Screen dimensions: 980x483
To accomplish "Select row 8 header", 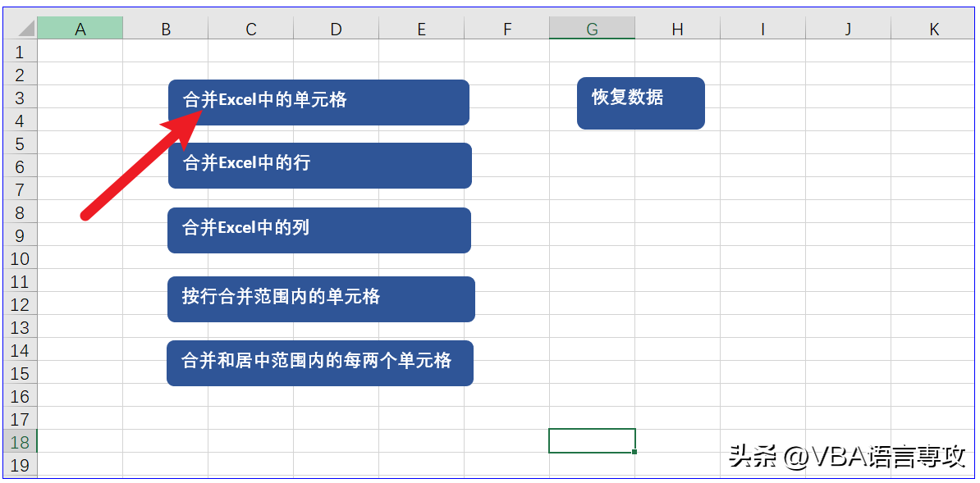I will coord(21,212).
